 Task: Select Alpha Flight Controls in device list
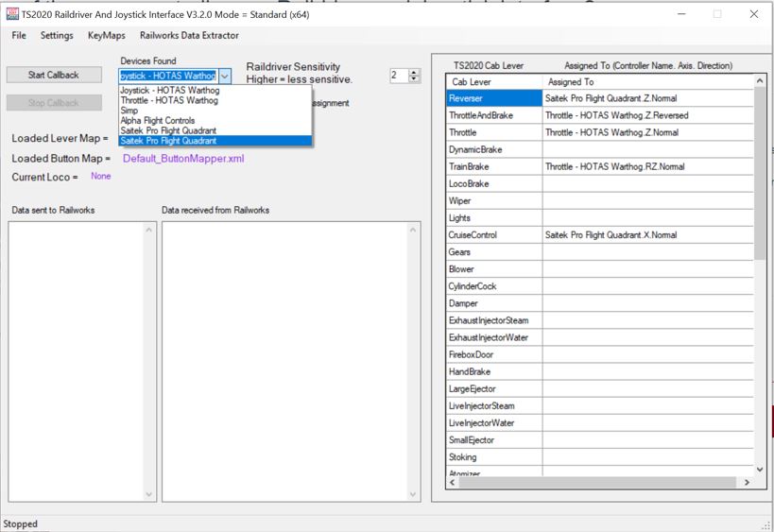(x=158, y=121)
